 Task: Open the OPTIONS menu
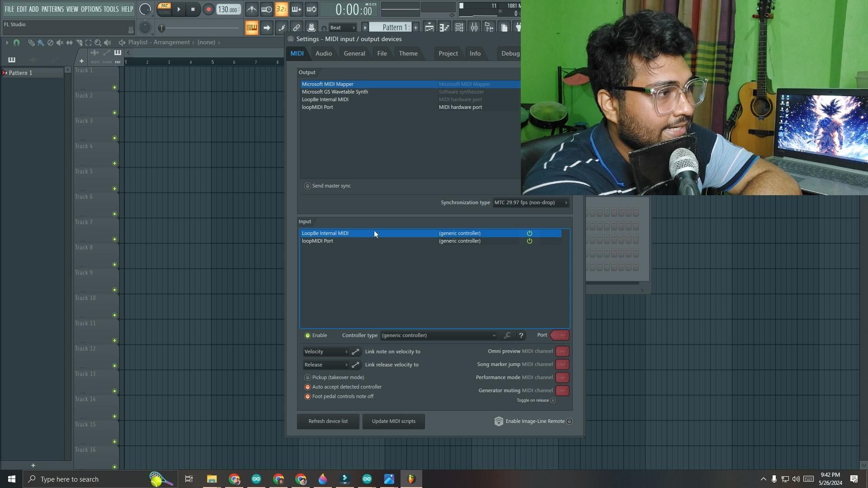(91, 9)
